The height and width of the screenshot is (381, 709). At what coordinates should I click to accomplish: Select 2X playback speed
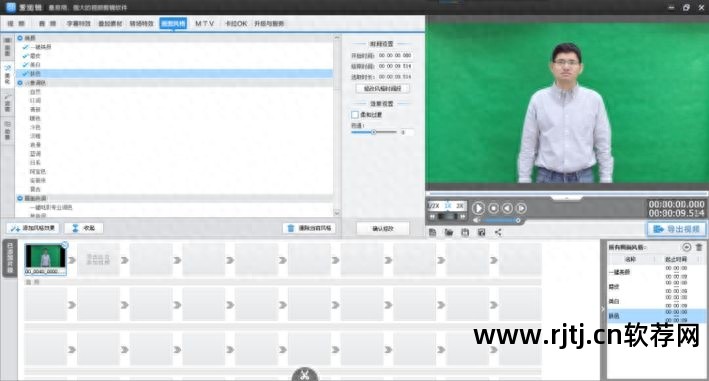pyautogui.click(x=459, y=206)
